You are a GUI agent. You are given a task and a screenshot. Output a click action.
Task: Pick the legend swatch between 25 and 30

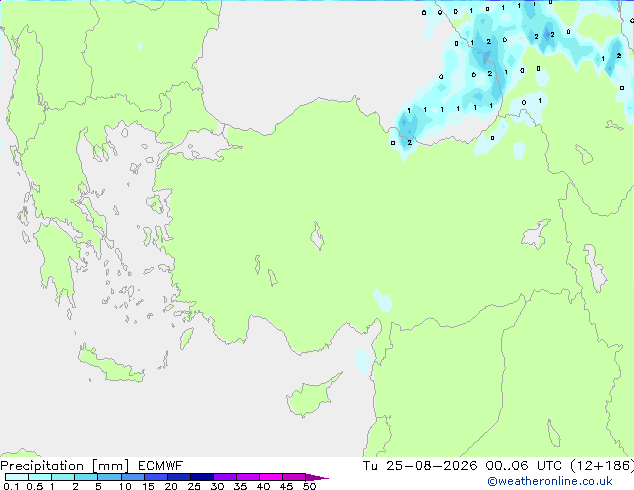[201, 477]
